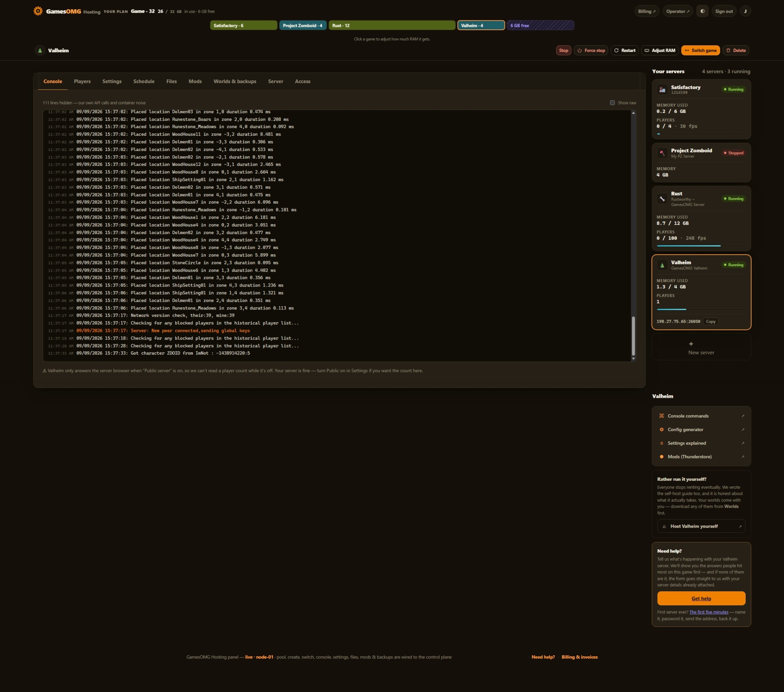Click the Valheim card tree icon
Image resolution: width=784 pixels, height=692 pixels.
662,265
